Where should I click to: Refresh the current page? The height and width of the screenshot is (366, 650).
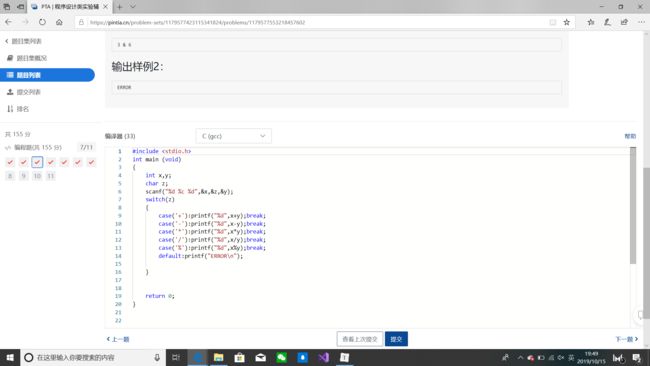pos(42,22)
